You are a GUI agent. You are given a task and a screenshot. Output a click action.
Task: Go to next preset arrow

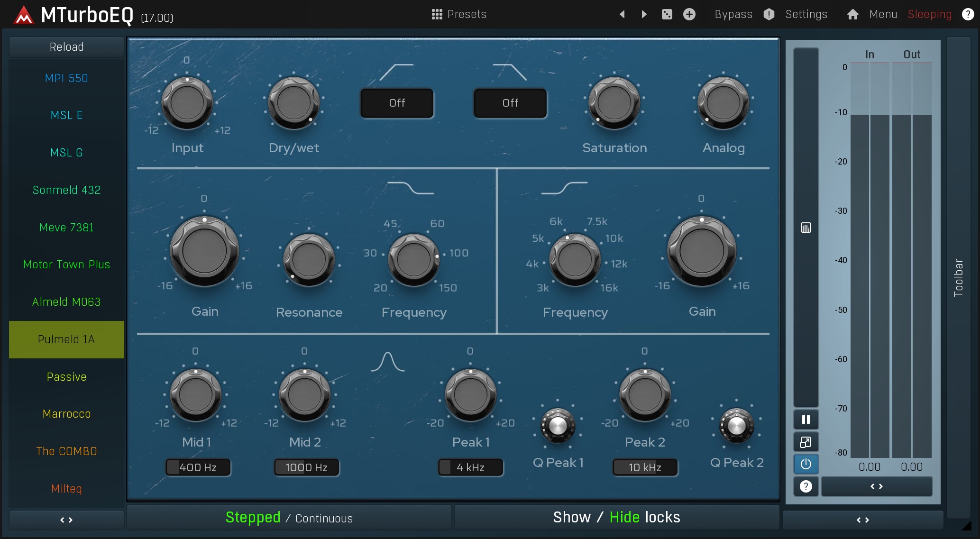644,14
